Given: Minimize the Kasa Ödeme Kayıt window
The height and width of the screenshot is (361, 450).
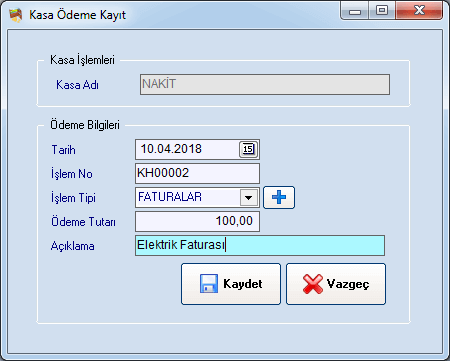Looking at the screenshot, I should click(355, 11).
